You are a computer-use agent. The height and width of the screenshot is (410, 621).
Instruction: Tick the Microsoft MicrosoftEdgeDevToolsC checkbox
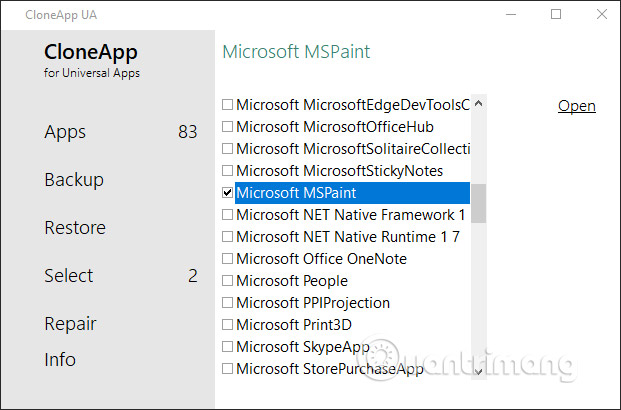pos(227,105)
